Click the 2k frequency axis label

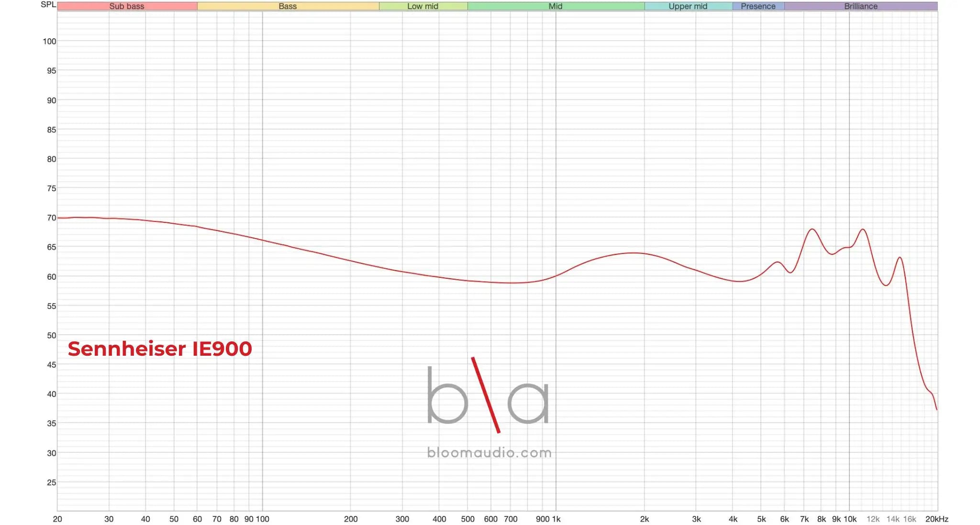645,519
